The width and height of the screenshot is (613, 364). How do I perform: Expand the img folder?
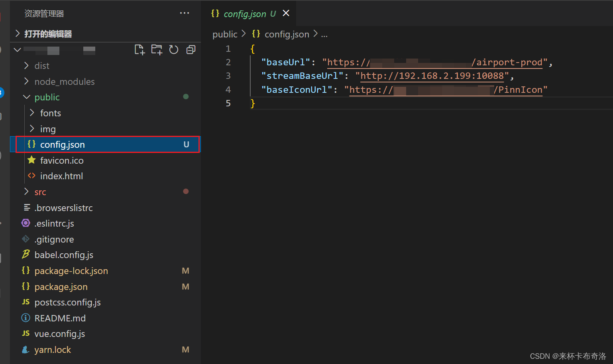click(x=105, y=129)
